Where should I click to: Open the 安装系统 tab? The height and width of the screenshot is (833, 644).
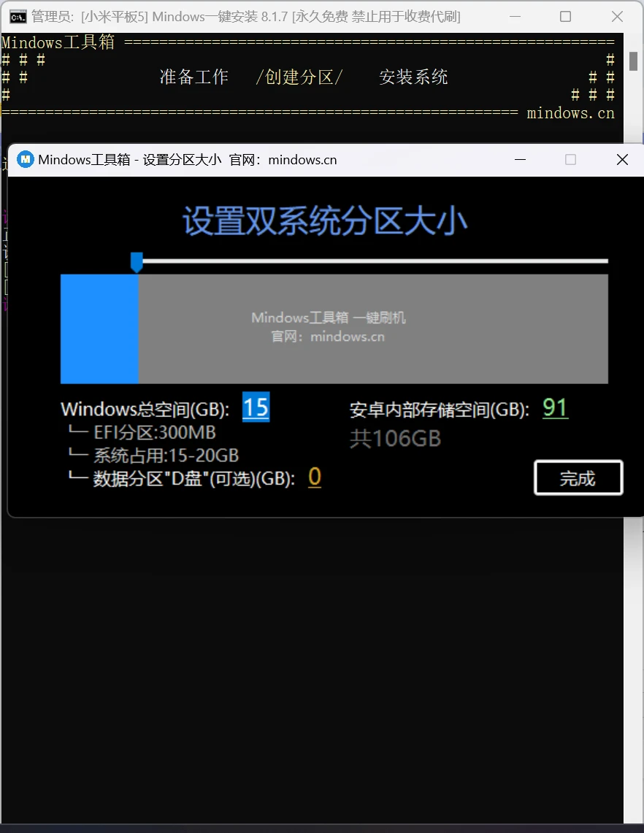413,77
